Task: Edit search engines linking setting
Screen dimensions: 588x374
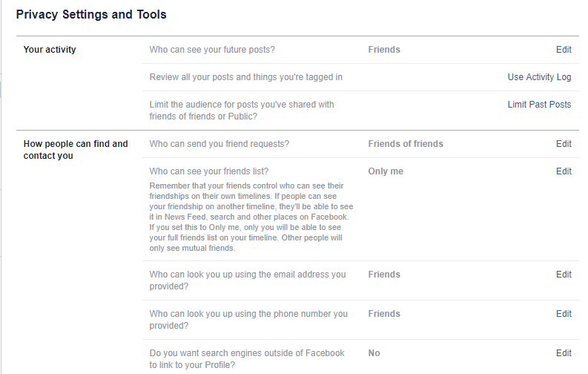Action: point(564,353)
